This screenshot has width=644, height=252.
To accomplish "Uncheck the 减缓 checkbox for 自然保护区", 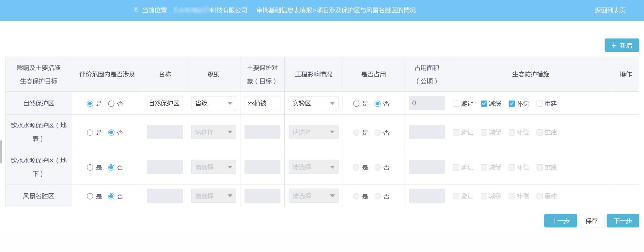I will click(484, 104).
